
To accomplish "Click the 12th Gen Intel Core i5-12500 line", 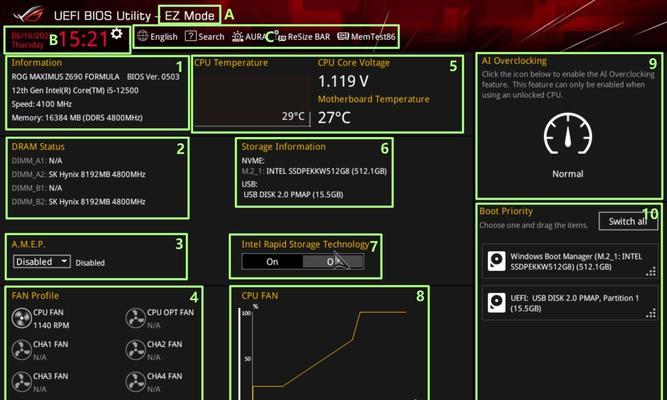I will click(x=75, y=90).
